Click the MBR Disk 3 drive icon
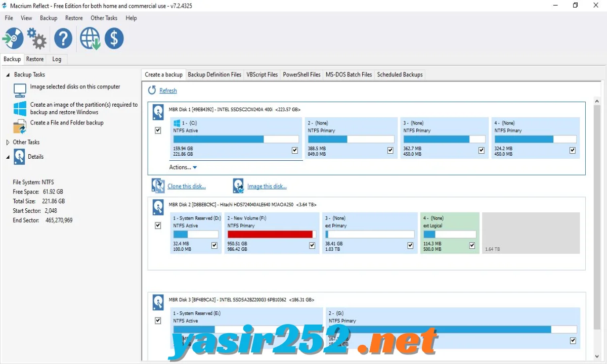Viewport: 607px width, 364px height. [x=158, y=302]
